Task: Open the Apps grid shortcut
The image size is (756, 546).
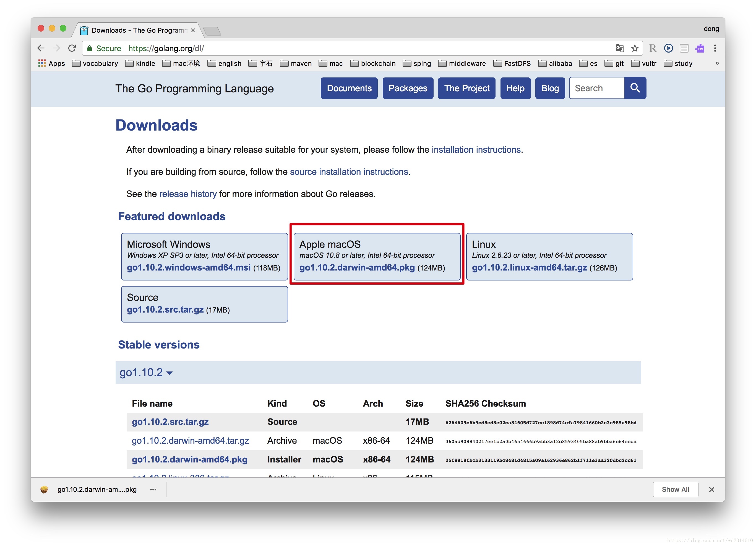Action: [x=52, y=63]
